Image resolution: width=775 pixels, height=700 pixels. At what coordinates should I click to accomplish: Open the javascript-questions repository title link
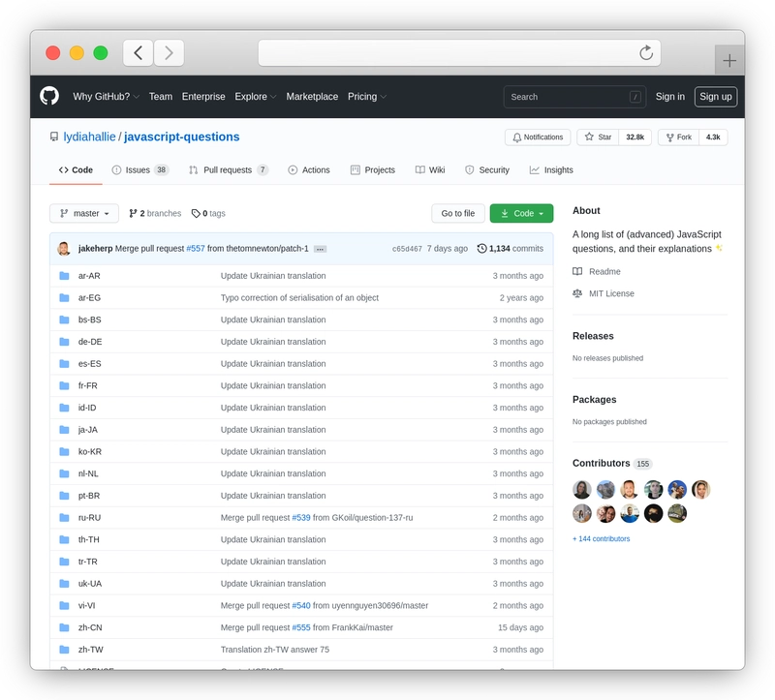point(182,137)
